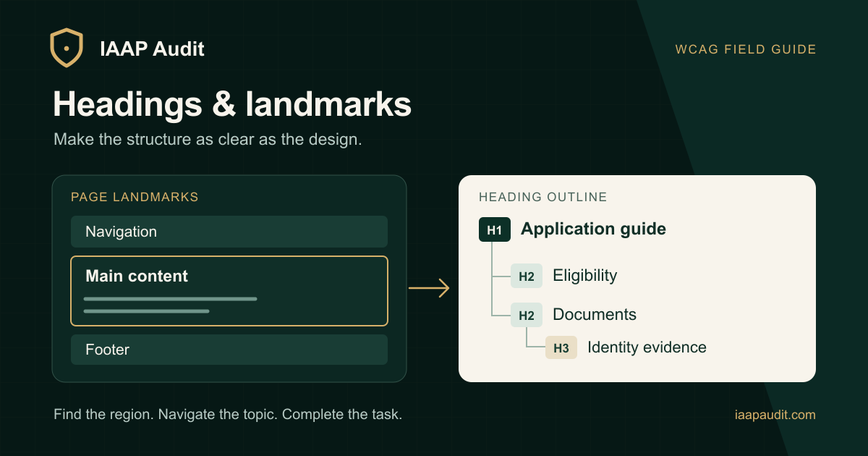
Task: Click the subtitle about structure and design
Action: tap(208, 140)
